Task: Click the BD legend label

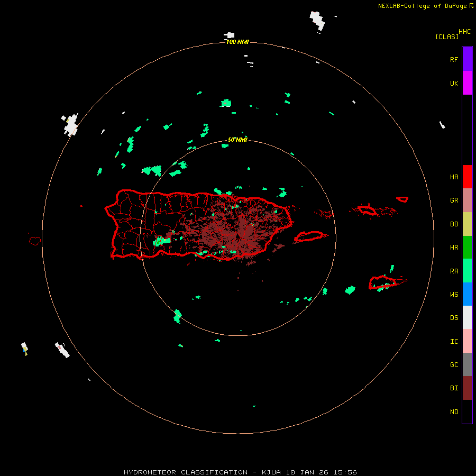Action: coord(454,224)
